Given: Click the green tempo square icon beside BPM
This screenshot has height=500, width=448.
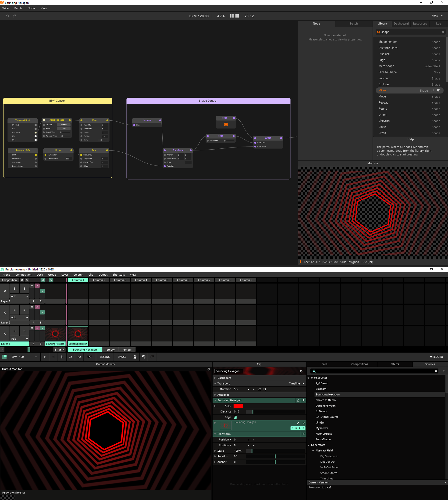Looking at the screenshot, I should coord(4,357).
